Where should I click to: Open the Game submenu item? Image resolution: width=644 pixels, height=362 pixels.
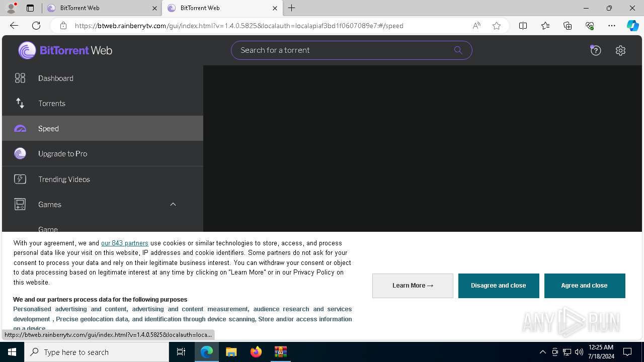48,229
